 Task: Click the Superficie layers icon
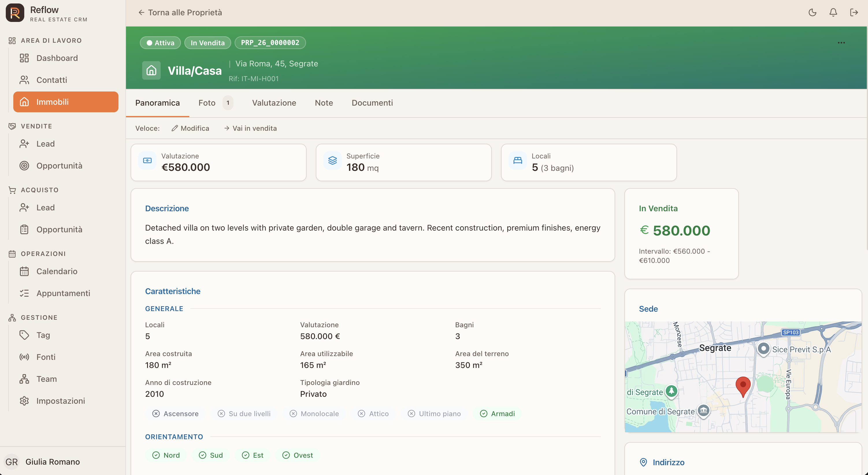[x=333, y=160]
